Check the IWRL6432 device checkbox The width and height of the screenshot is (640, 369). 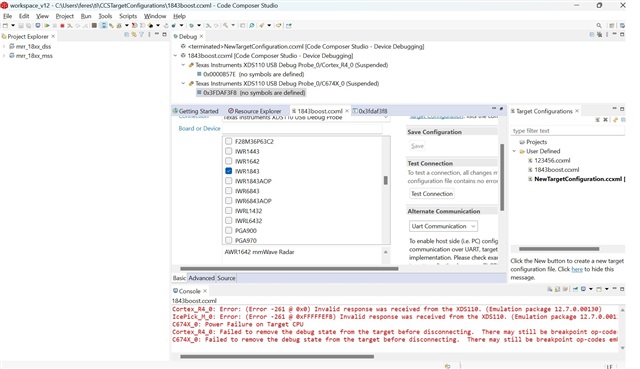(229, 220)
